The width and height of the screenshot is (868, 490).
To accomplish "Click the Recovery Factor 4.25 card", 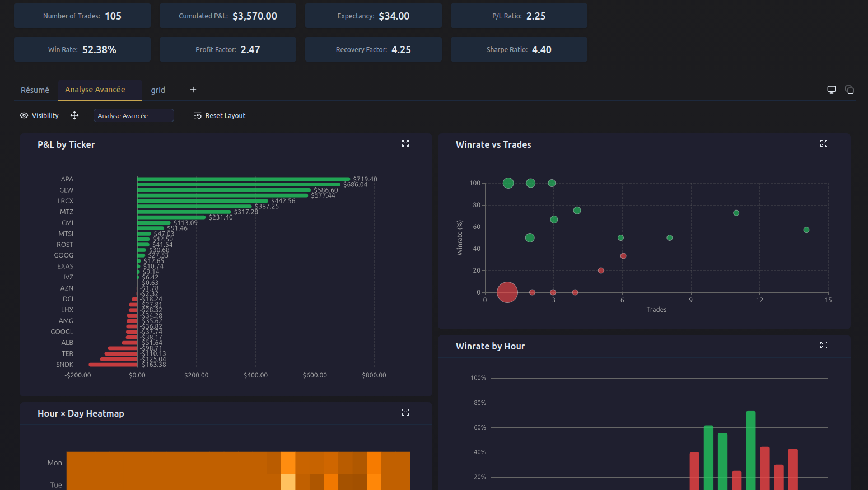I will 374,49.
